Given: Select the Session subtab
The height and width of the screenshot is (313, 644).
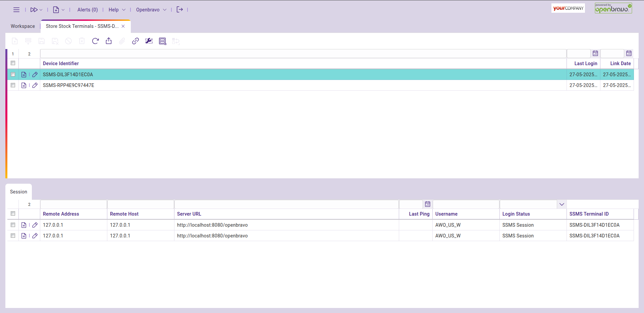Looking at the screenshot, I should pos(18,192).
